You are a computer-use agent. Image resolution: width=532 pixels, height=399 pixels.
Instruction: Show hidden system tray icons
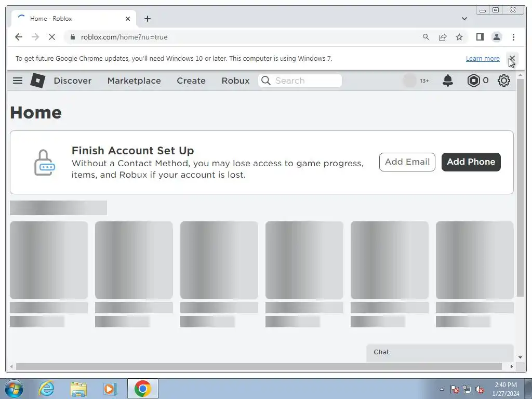(442, 389)
